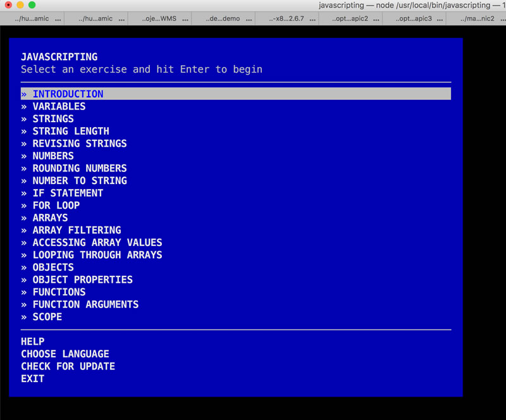Click activity dots on ..de...demo tab
This screenshot has width=506, height=420.
(x=249, y=20)
